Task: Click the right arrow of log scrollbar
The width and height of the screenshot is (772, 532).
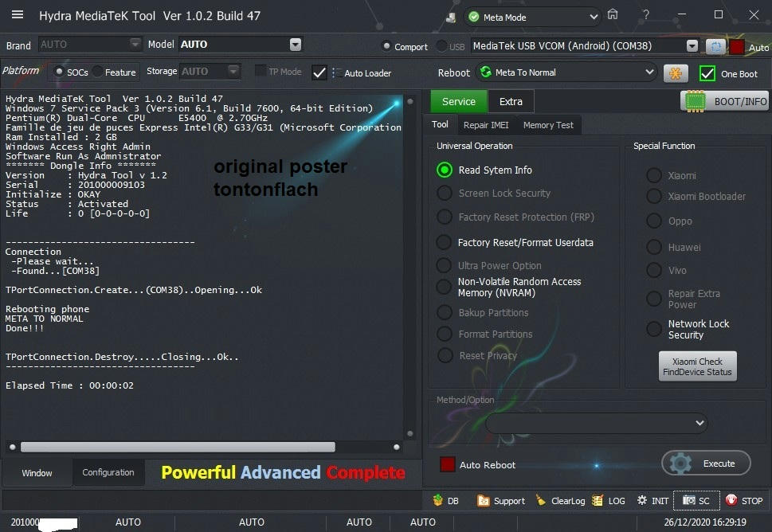Action: coord(396,447)
